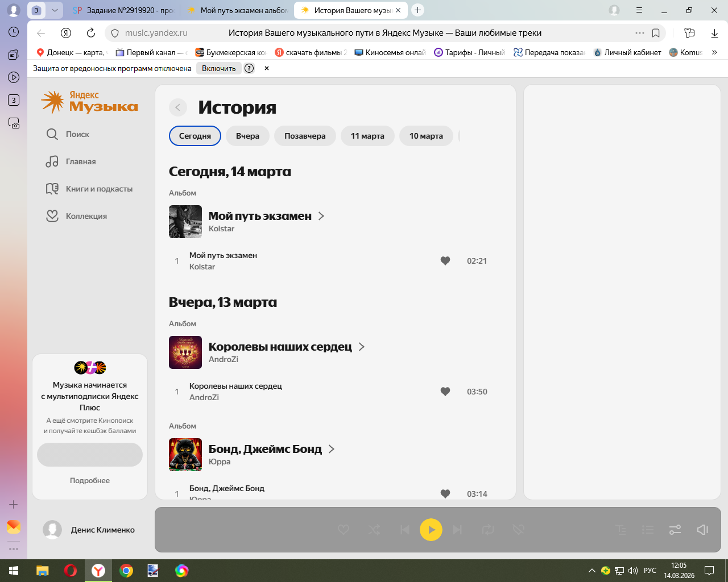Viewport: 728px width, 582px height.
Task: Like the current track in player bar
Action: click(x=344, y=530)
